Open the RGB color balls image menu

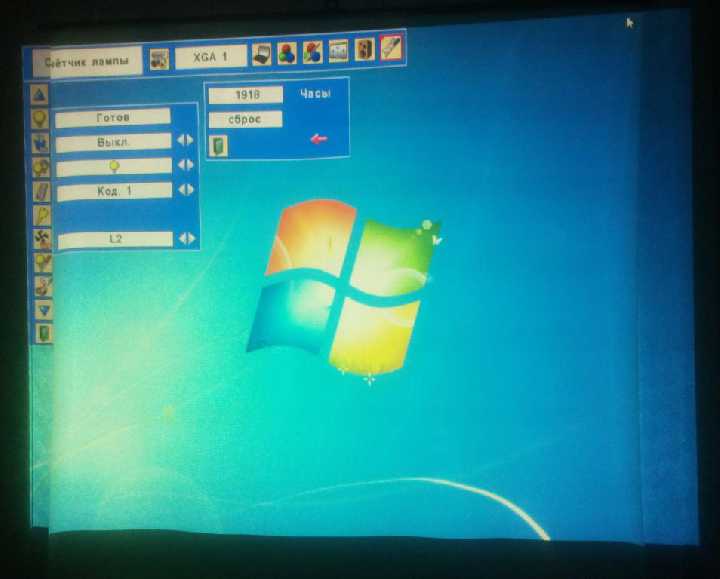pyautogui.click(x=287, y=53)
